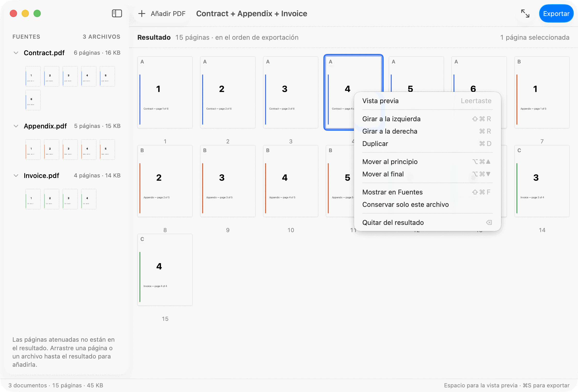
Task: Click Appendix.pdf source page 1 mini thumbnail
Action: coord(33,150)
